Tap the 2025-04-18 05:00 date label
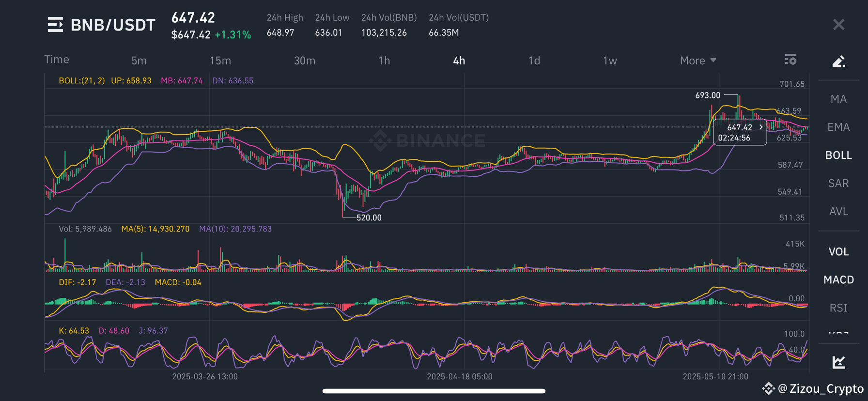The height and width of the screenshot is (401, 868). (460, 377)
